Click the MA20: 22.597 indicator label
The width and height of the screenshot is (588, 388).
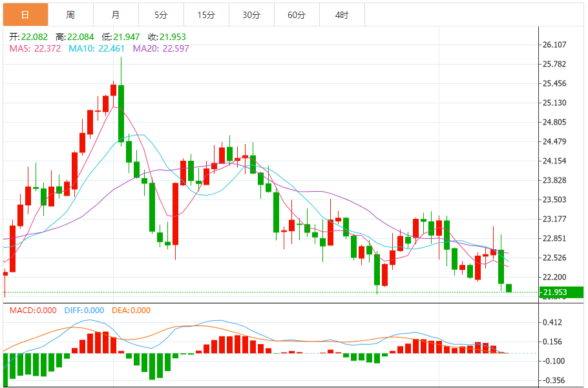click(x=161, y=48)
